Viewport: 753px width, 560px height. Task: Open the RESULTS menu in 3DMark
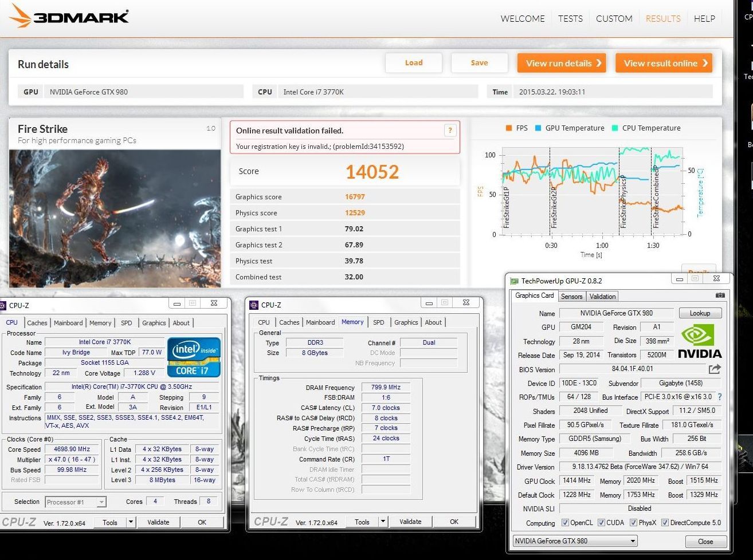(x=663, y=18)
